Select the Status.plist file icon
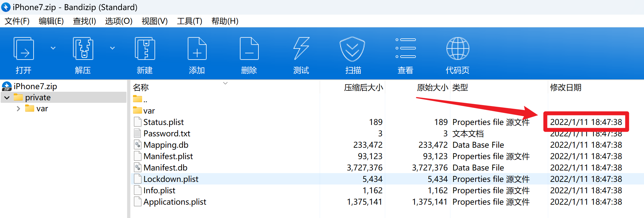Image resolution: width=644 pixels, height=218 pixels. tap(138, 122)
